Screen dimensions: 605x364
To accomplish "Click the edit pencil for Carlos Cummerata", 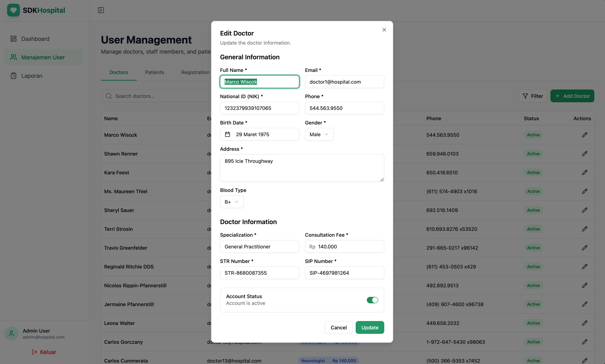I will coord(585,361).
